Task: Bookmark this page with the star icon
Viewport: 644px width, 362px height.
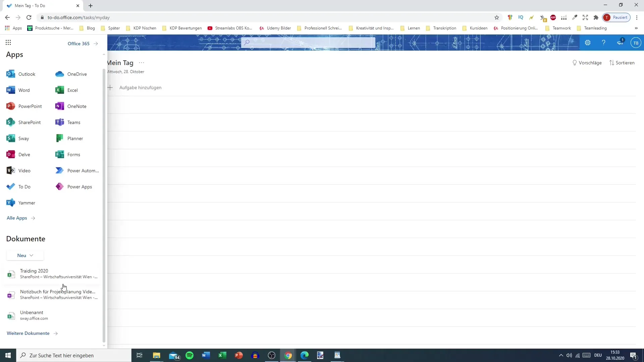Action: (497, 17)
